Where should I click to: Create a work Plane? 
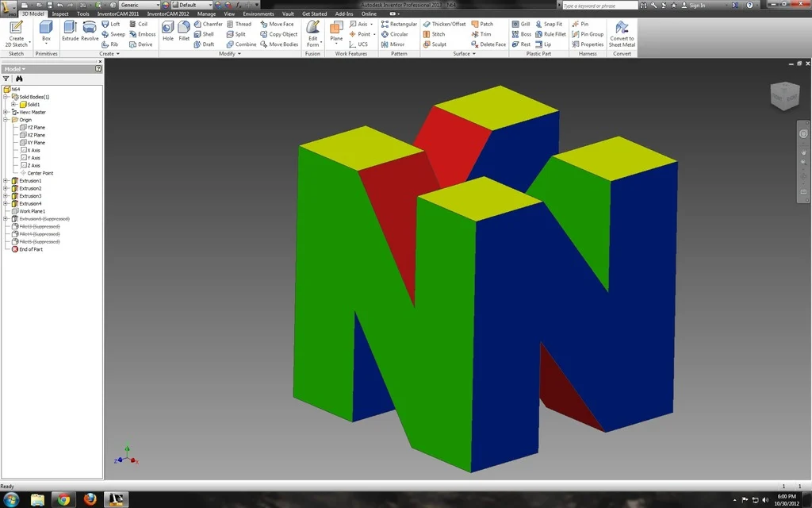tap(336, 32)
